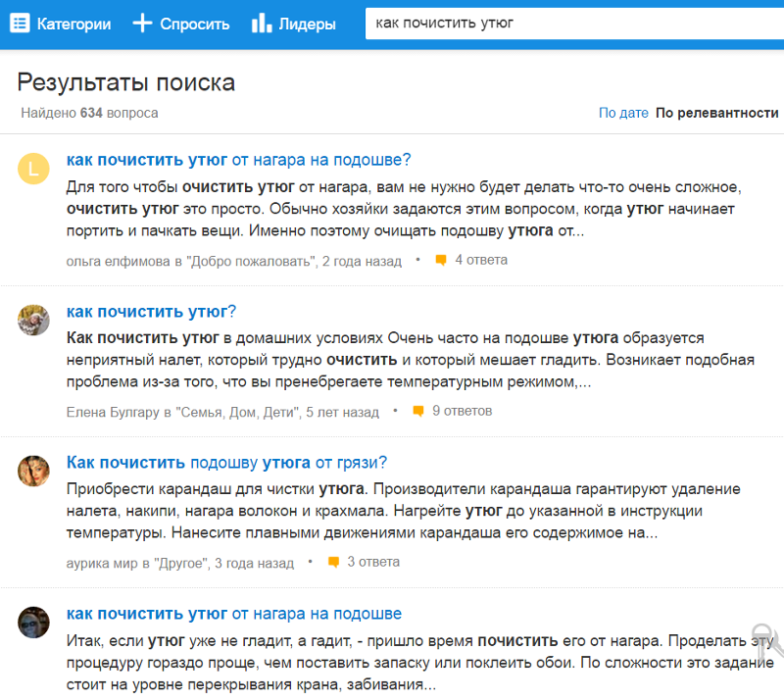Open the Добро пожаловать category link
Image resolution: width=784 pixels, height=700 pixels.
(253, 261)
